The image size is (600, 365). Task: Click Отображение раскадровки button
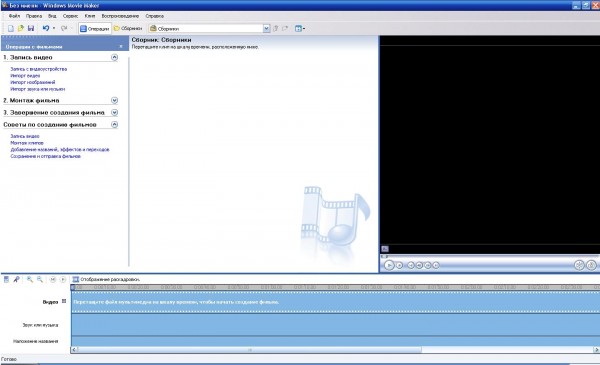[106, 280]
